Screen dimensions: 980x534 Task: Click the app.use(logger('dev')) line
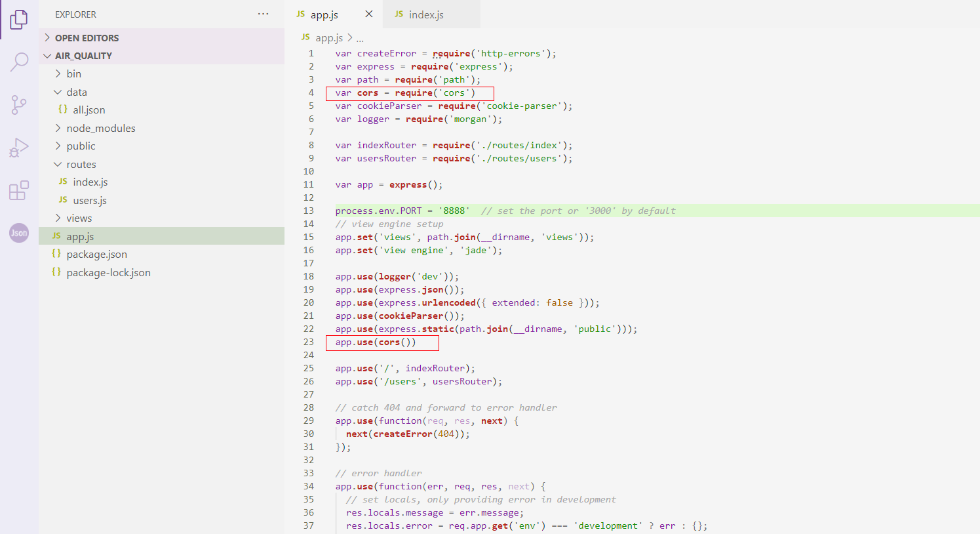pos(397,276)
